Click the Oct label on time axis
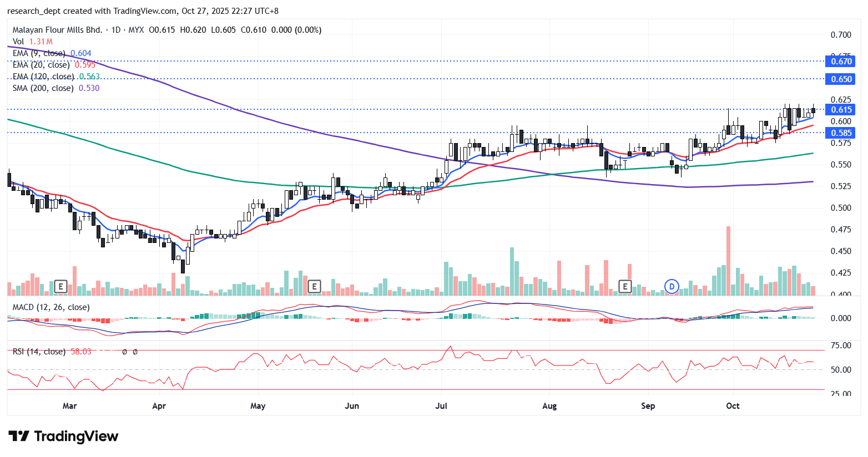Image resolution: width=868 pixels, height=457 pixels. [733, 406]
